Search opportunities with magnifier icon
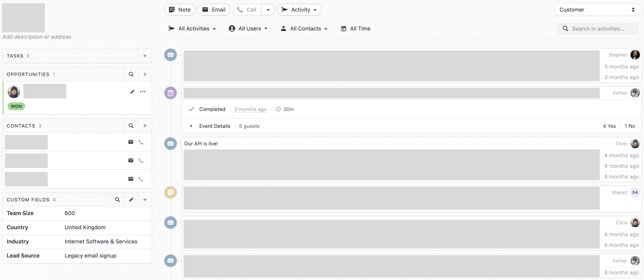The width and height of the screenshot is (644, 280). 131,74
